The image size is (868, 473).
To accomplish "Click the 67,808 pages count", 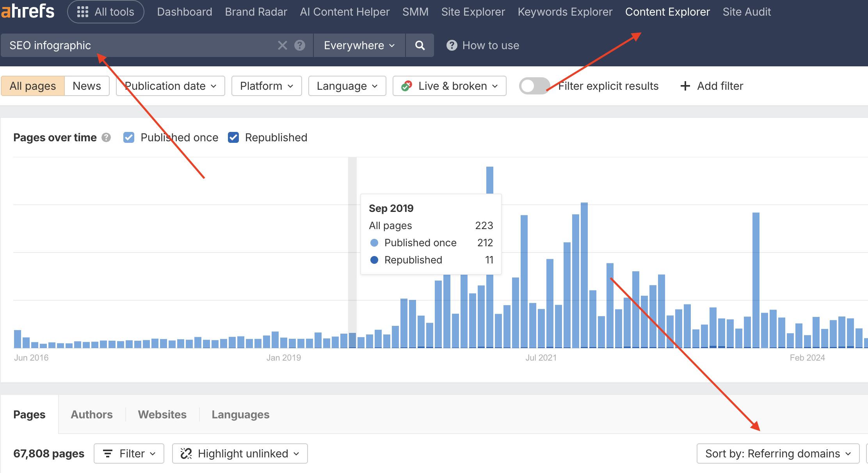I will (x=49, y=453).
